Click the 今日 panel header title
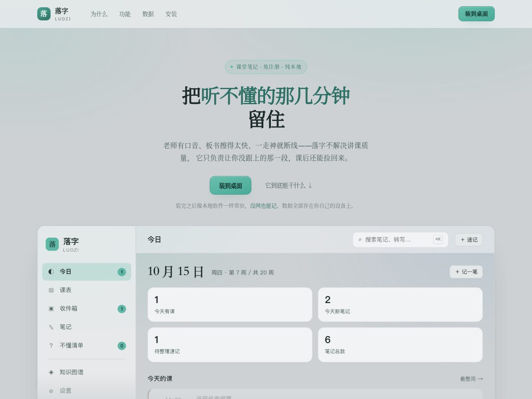The height and width of the screenshot is (399, 532). point(154,239)
